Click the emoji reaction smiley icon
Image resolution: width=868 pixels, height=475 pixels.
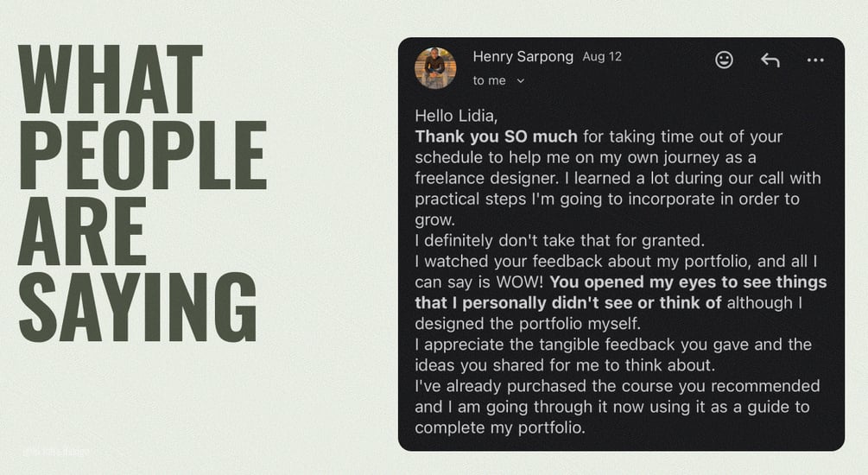click(x=724, y=60)
